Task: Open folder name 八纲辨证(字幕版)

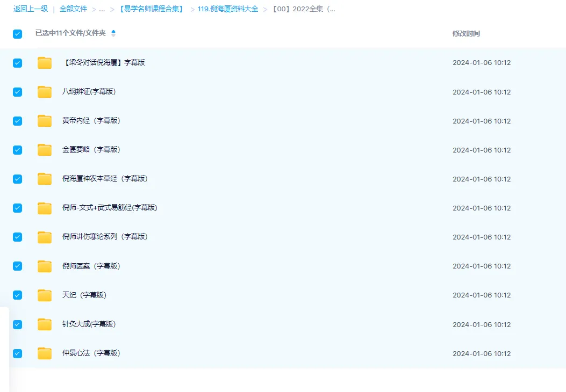Action: (x=89, y=92)
